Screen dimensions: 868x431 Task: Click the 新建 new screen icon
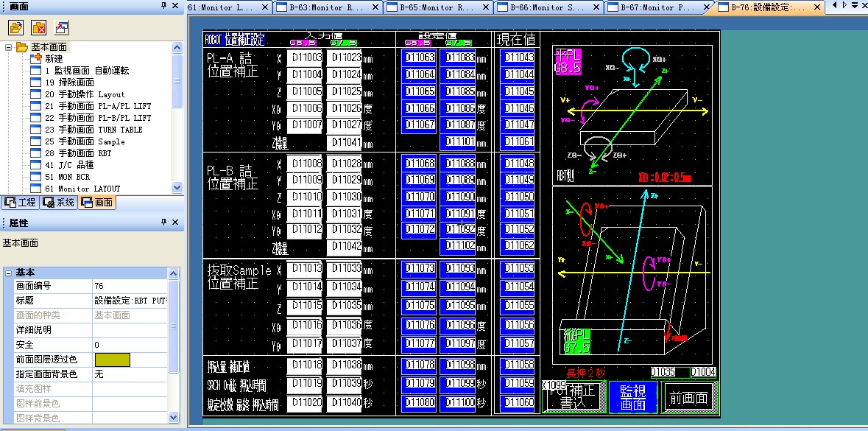(36, 59)
